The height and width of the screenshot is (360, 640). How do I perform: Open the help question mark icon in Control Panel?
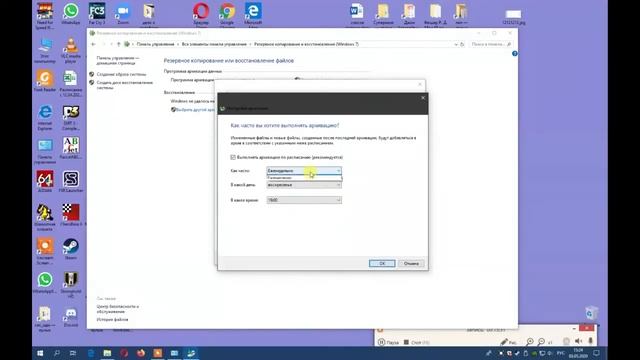point(514,53)
